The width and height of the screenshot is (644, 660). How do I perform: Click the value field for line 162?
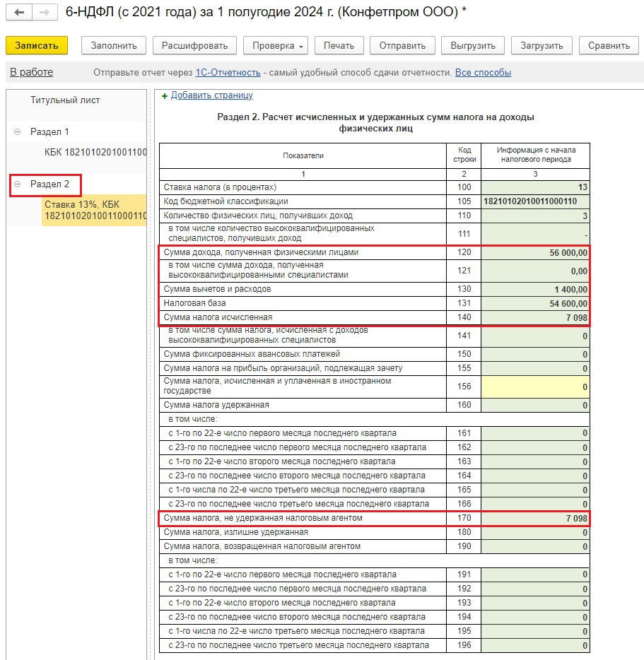tap(535, 447)
